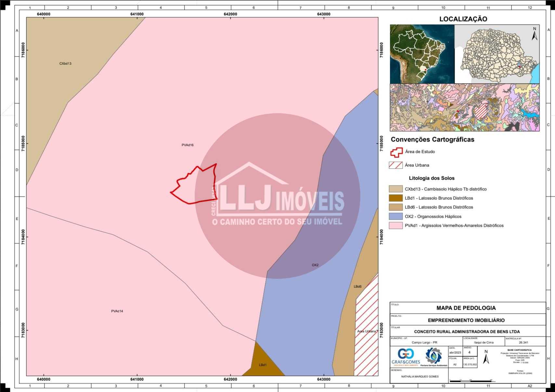
Task: Click the PVAd16 label on the map
Action: click(x=187, y=145)
